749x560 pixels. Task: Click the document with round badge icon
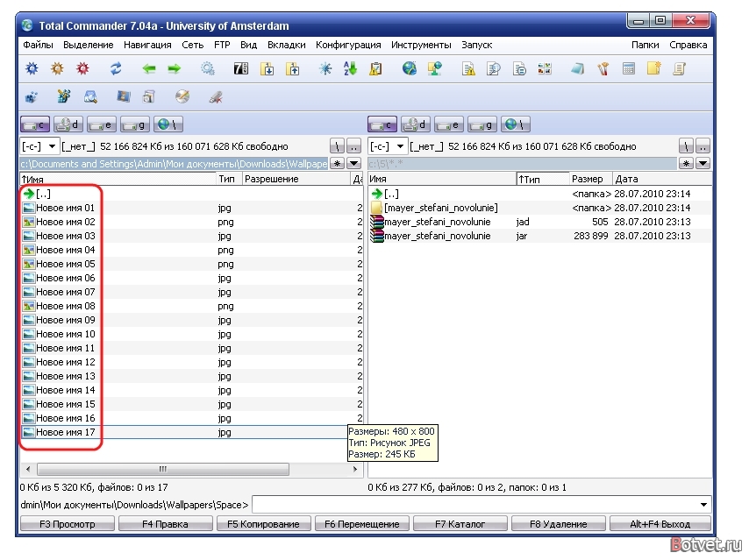click(519, 68)
